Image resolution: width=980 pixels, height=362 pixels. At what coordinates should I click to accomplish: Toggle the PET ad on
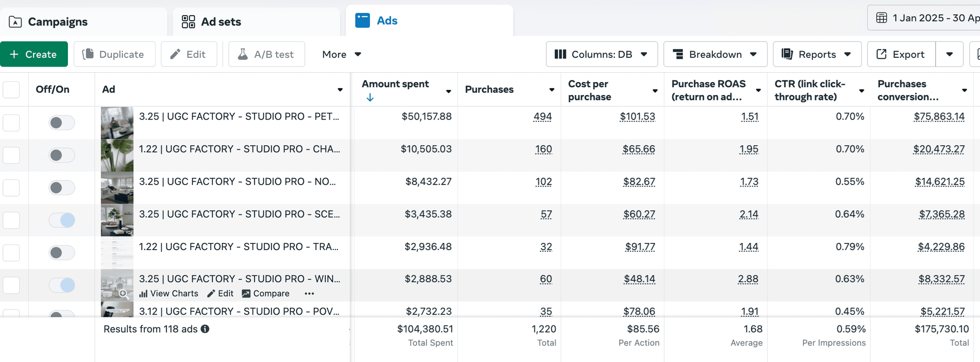[x=62, y=123]
